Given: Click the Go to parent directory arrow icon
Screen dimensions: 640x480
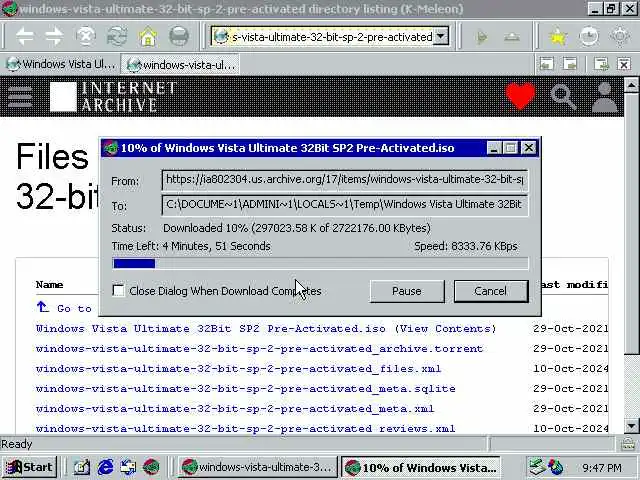Looking at the screenshot, I should 42,307.
